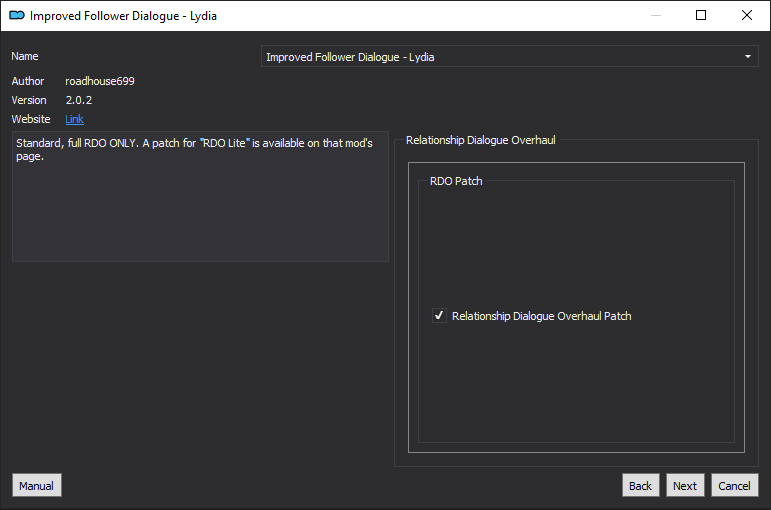Maximize the Improved Follower Dialogue window
This screenshot has height=510, width=771.
(701, 15)
